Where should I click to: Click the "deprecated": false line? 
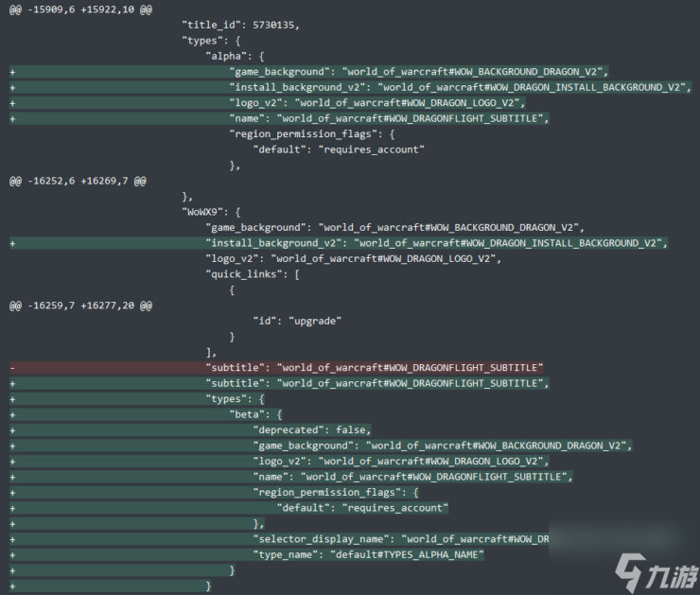click(191, 430)
